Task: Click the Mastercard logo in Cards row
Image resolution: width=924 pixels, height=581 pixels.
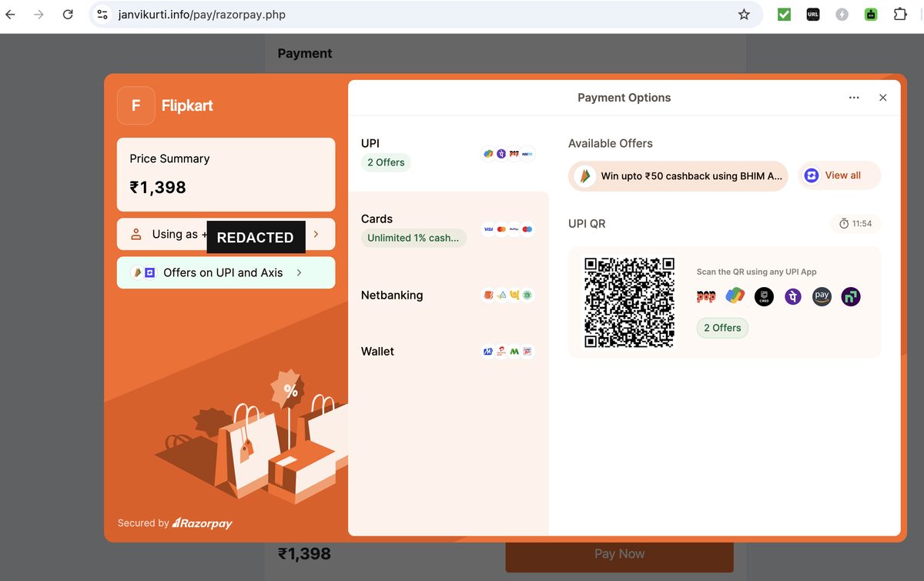Action: (501, 229)
